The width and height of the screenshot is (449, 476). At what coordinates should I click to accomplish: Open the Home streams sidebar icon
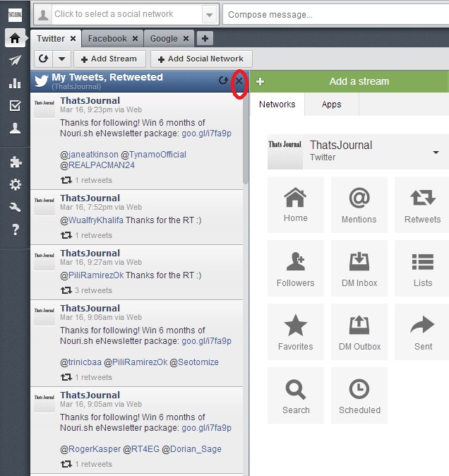pos(15,38)
